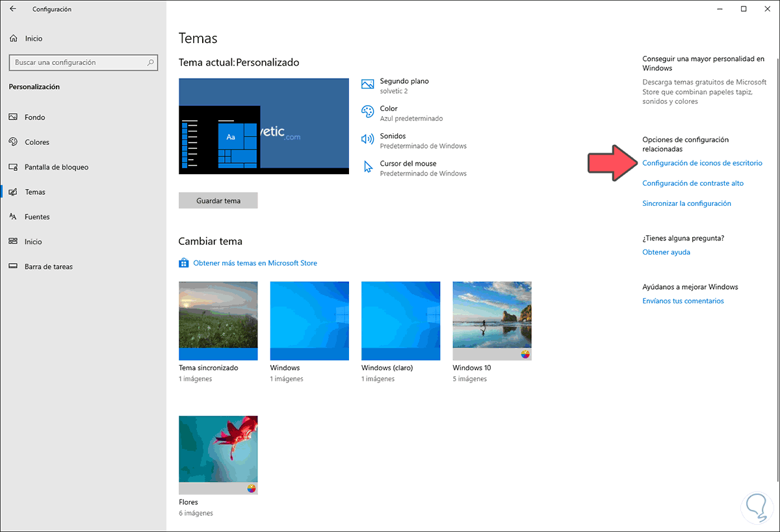Maximize the Configuración window
Viewport: 780px width, 532px height.
click(744, 9)
